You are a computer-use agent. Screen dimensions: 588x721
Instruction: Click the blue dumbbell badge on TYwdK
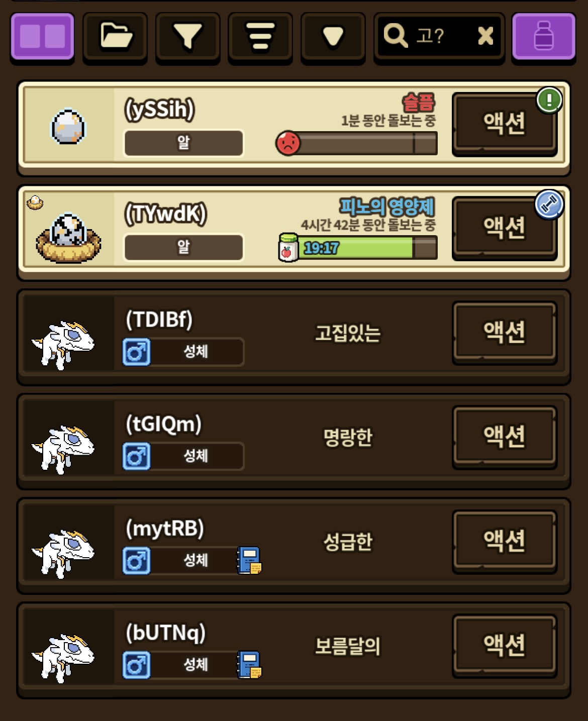[x=549, y=204]
